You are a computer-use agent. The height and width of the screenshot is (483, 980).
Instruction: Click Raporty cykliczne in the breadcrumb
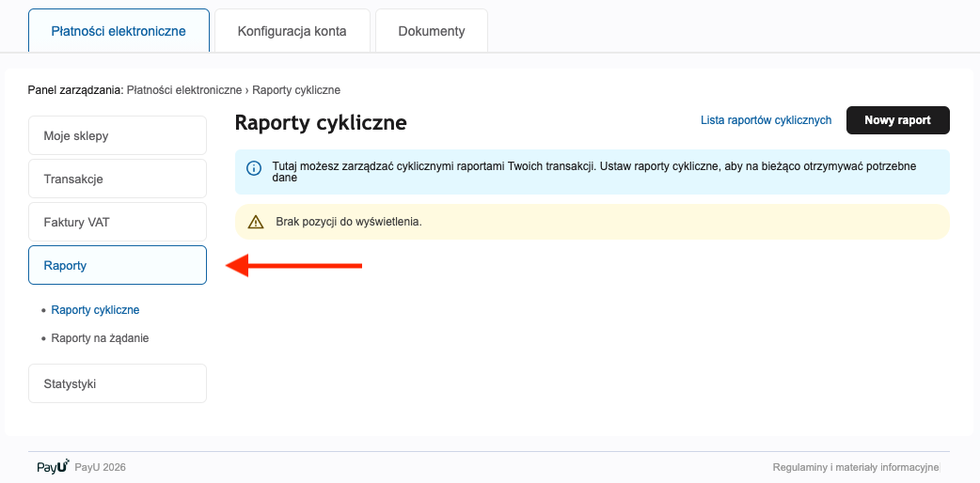tap(296, 90)
